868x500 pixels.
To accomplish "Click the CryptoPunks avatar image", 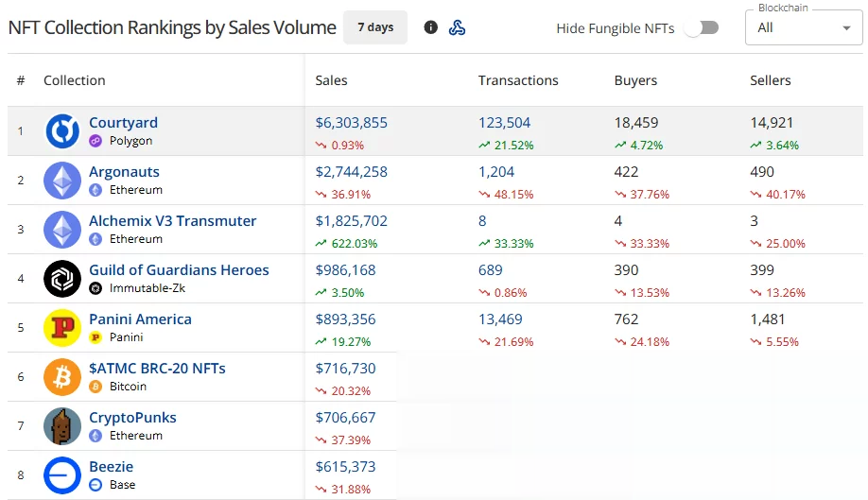I will point(62,426).
